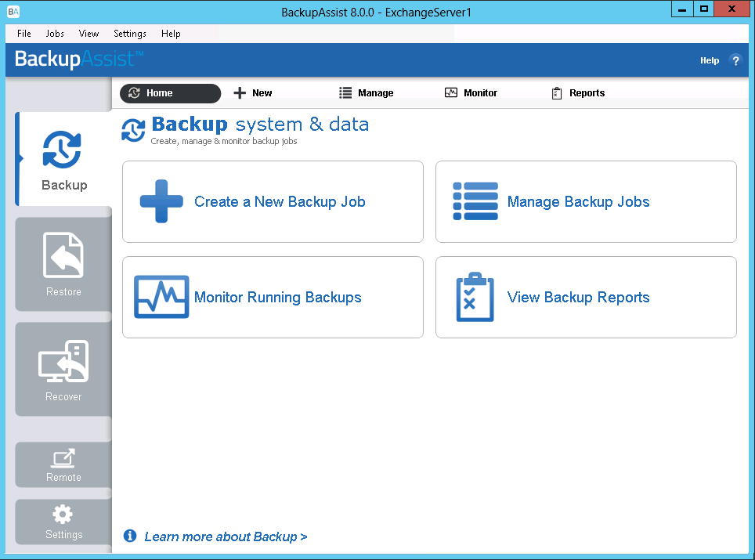755x560 pixels.
Task: Click the question mark help icon
Action: tap(735, 60)
